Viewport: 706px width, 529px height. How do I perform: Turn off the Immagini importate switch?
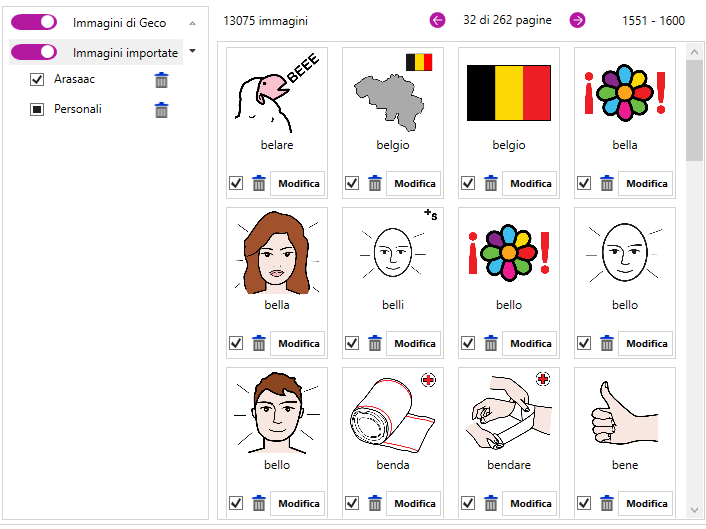click(x=34, y=52)
